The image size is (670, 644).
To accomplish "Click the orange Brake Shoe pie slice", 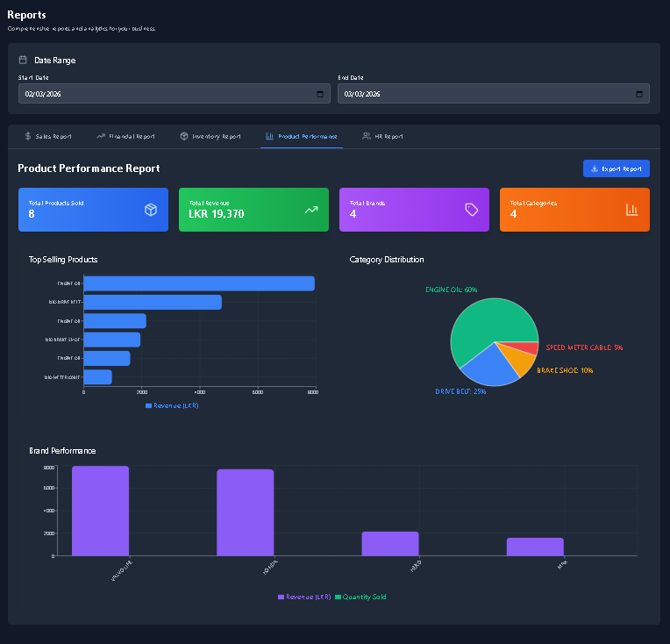I will click(x=518, y=358).
